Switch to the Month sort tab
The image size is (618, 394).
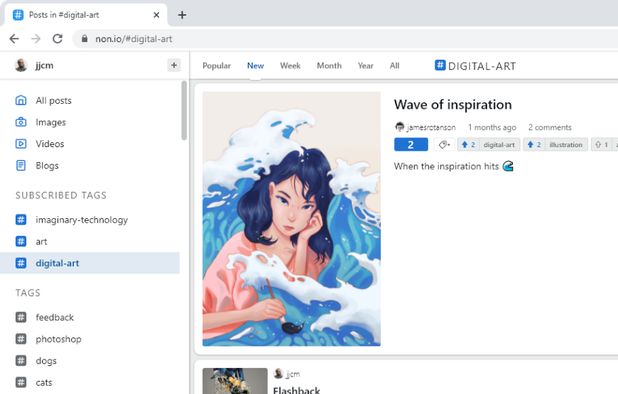(329, 66)
